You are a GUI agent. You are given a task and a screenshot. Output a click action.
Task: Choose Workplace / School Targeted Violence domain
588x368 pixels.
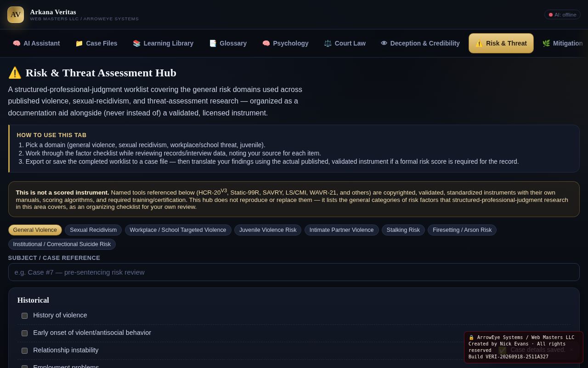(178, 230)
